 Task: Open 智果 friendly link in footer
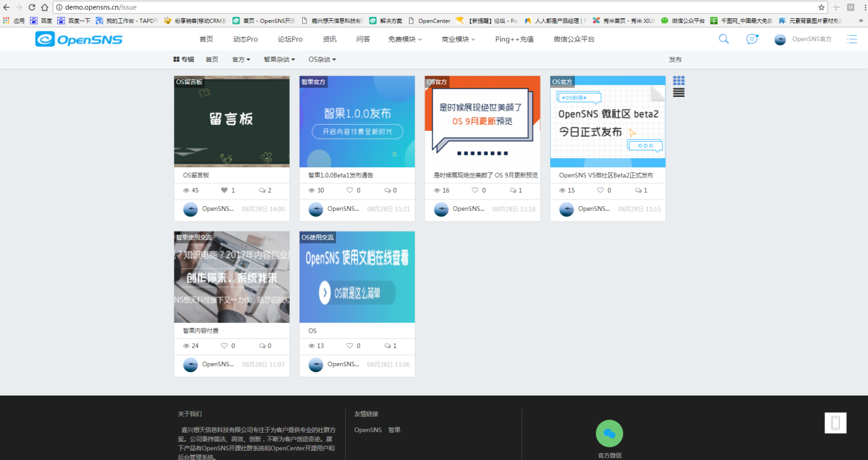pyautogui.click(x=395, y=430)
